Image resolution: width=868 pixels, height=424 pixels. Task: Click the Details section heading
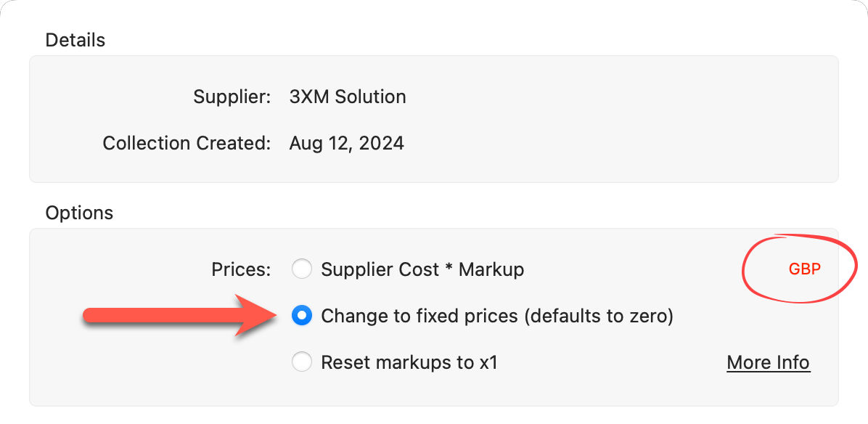[75, 40]
